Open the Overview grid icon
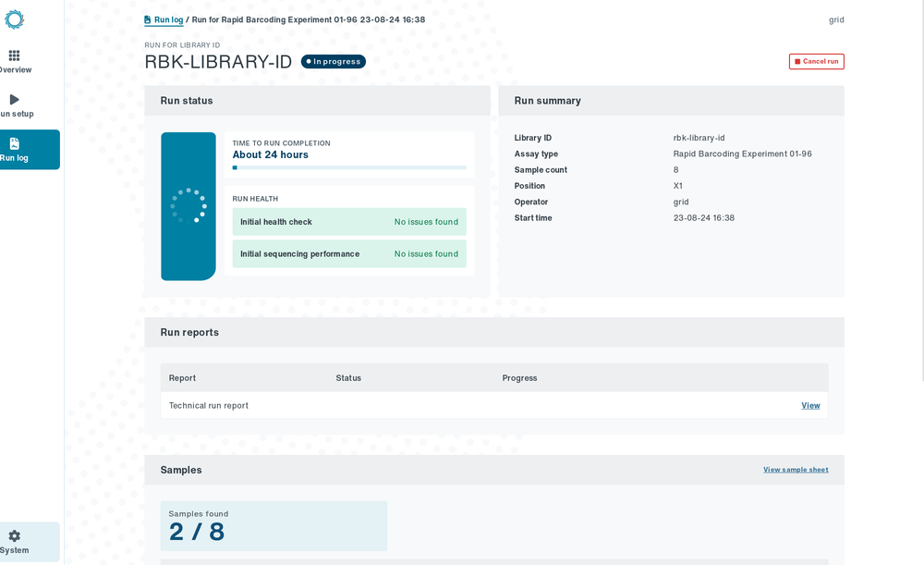This screenshot has width=924, height=565. tap(14, 55)
